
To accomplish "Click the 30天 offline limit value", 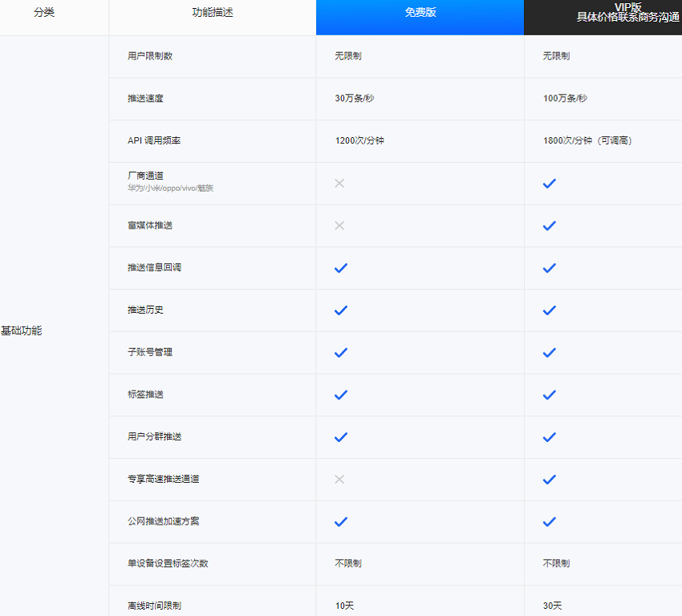I will point(552,606).
